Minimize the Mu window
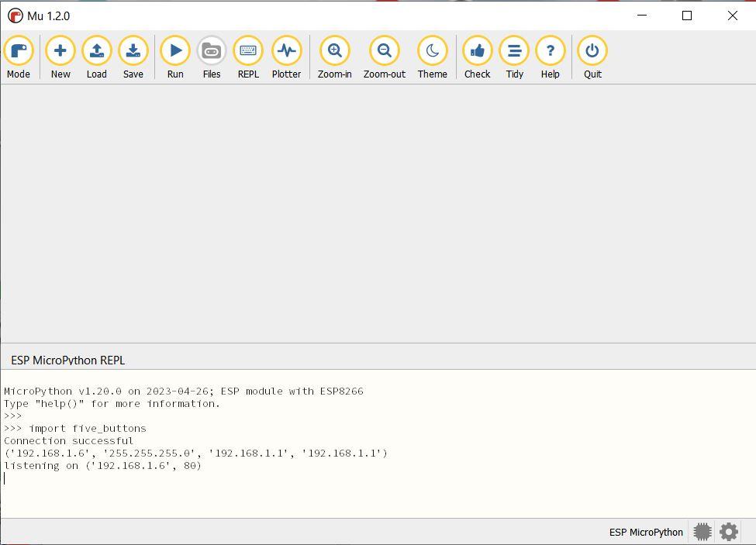Image resolution: width=756 pixels, height=545 pixels. coord(642,16)
